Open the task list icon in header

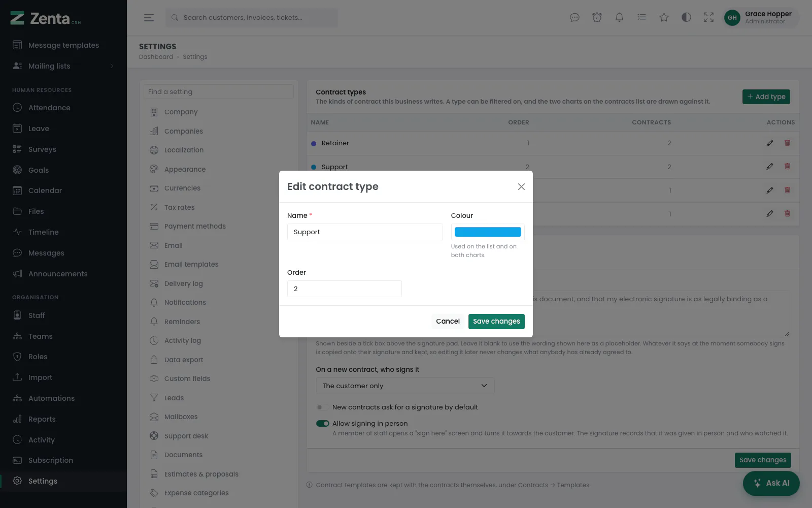[x=641, y=18]
